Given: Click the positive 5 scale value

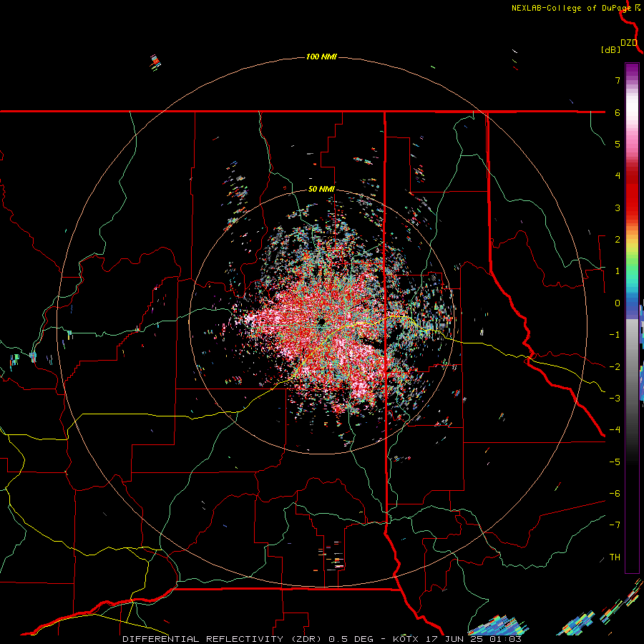Looking at the screenshot, I should tap(618, 144).
